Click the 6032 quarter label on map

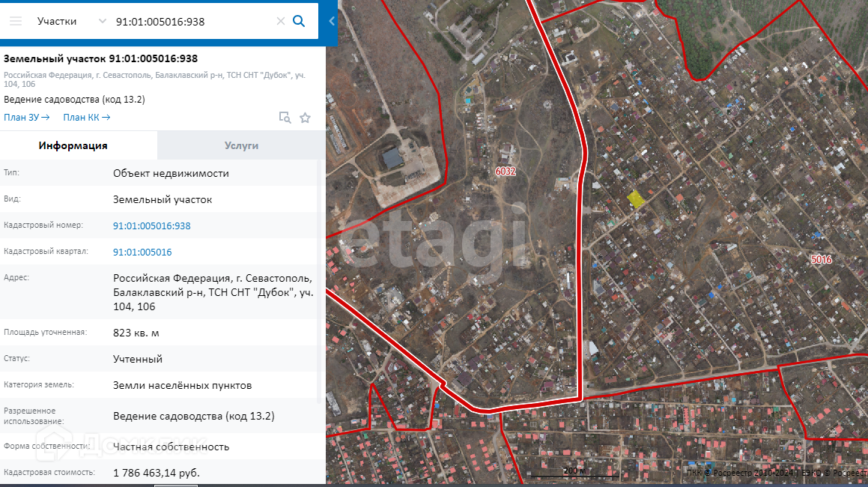pos(506,172)
